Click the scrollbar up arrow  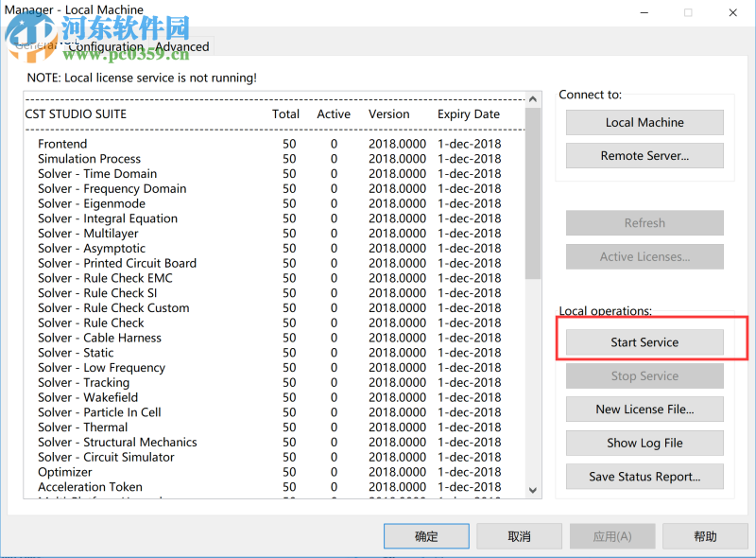[x=533, y=98]
